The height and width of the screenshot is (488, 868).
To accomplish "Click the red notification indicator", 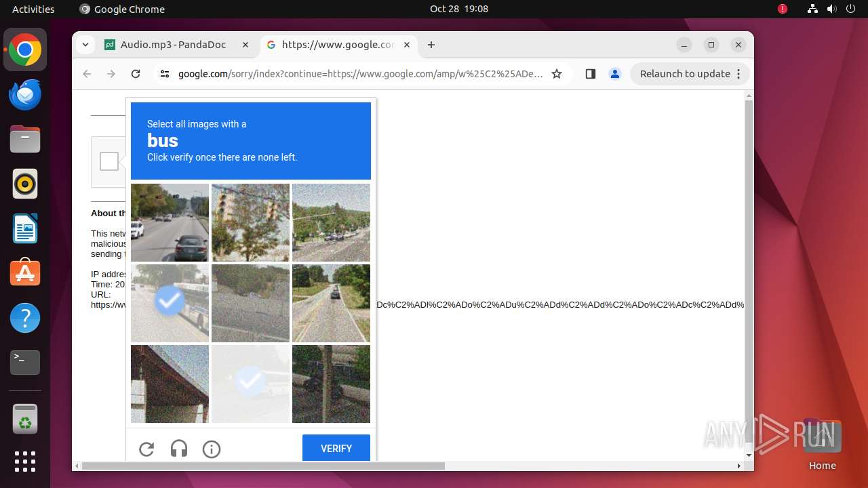I will (x=783, y=9).
